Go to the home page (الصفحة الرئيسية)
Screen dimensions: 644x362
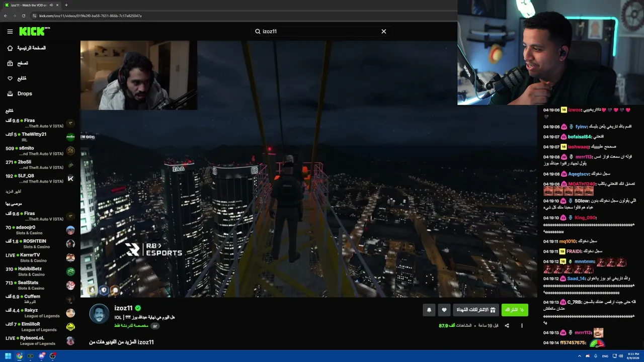pos(26,48)
